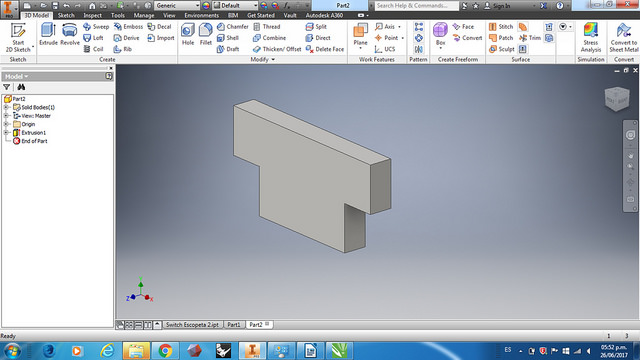Open the browser filter icon
Screen dimensions: 640x360
tap(7, 87)
